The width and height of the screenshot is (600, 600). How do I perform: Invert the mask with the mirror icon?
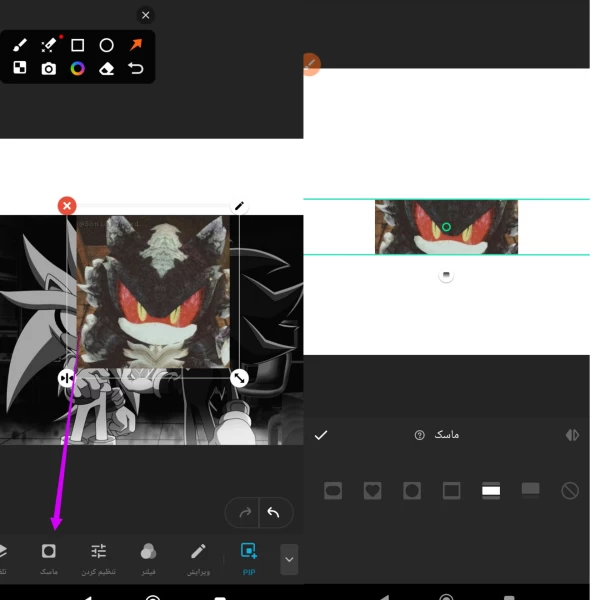572,435
